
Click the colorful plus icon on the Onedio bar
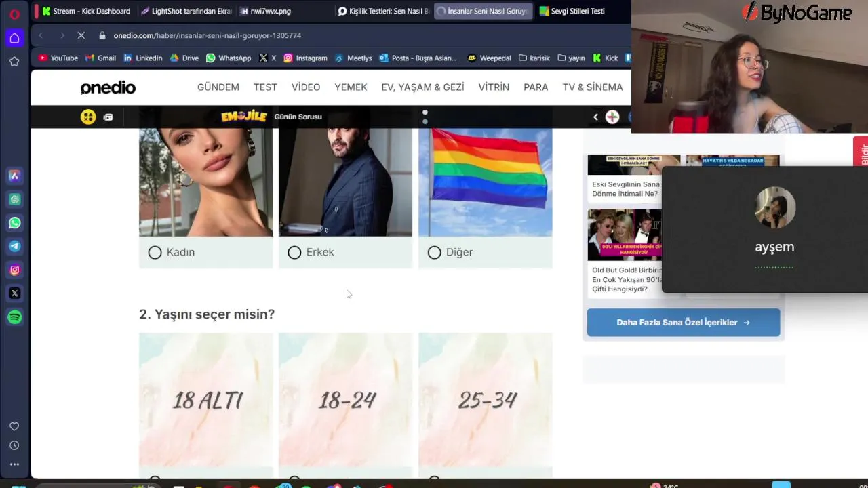(x=612, y=117)
